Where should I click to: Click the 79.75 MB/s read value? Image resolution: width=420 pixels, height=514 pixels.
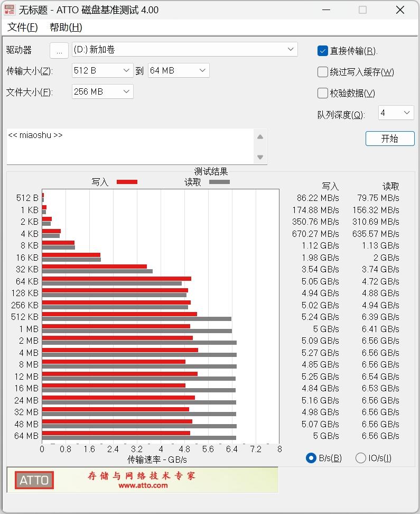point(378,198)
